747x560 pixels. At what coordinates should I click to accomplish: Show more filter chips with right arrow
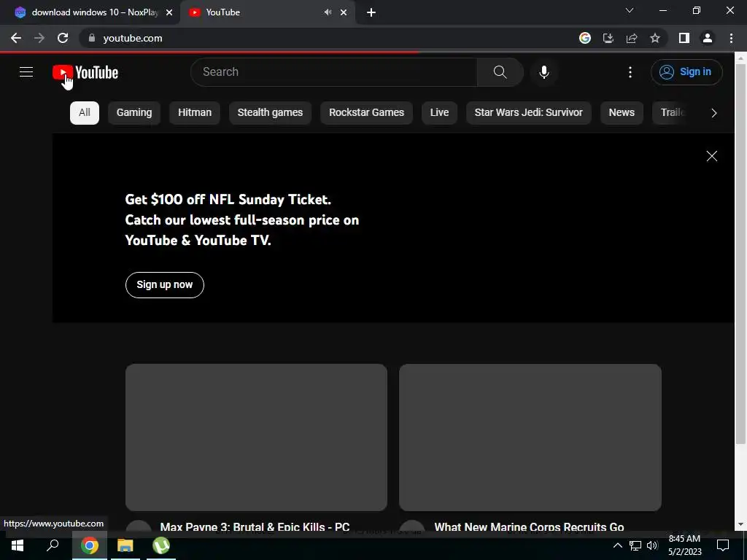pos(713,113)
